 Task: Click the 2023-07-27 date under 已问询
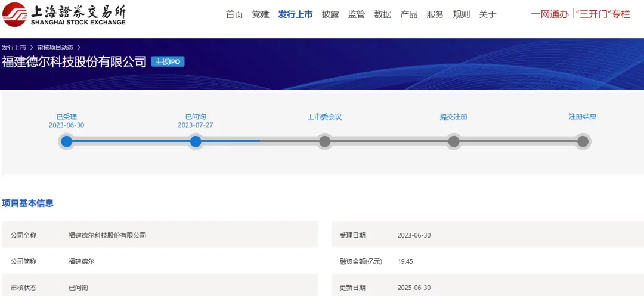point(196,125)
